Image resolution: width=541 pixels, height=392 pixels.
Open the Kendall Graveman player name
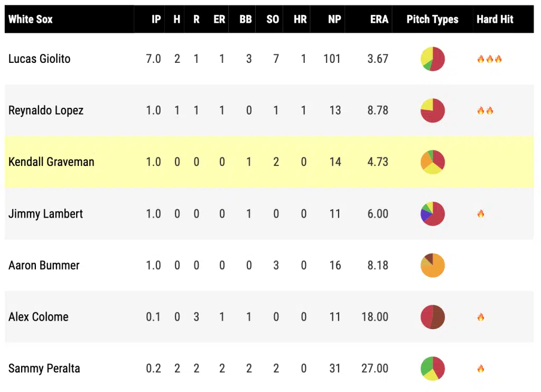tap(51, 162)
